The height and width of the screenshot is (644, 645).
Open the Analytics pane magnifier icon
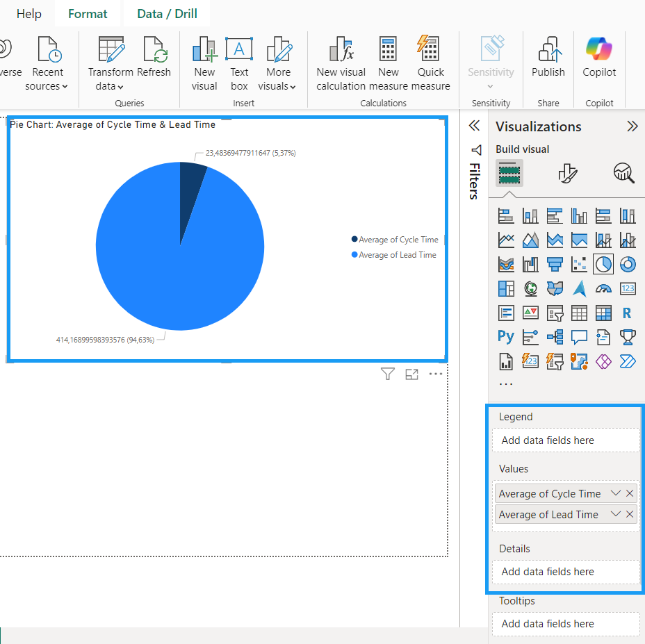tap(623, 173)
